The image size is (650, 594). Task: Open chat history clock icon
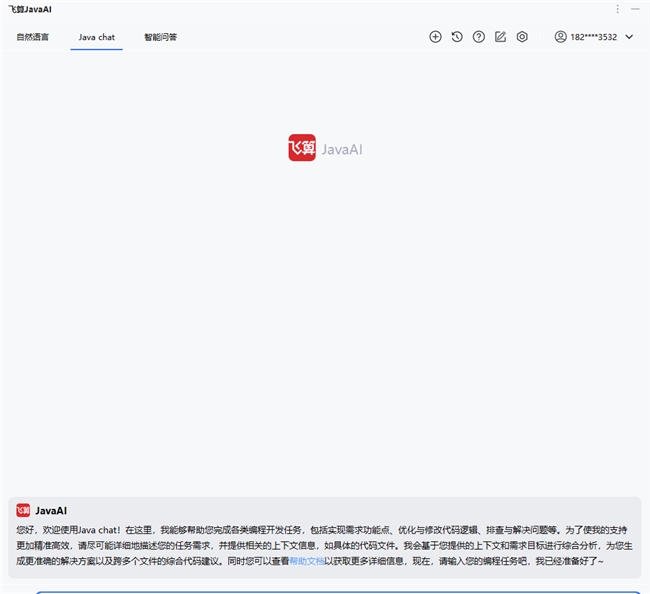pos(457,37)
